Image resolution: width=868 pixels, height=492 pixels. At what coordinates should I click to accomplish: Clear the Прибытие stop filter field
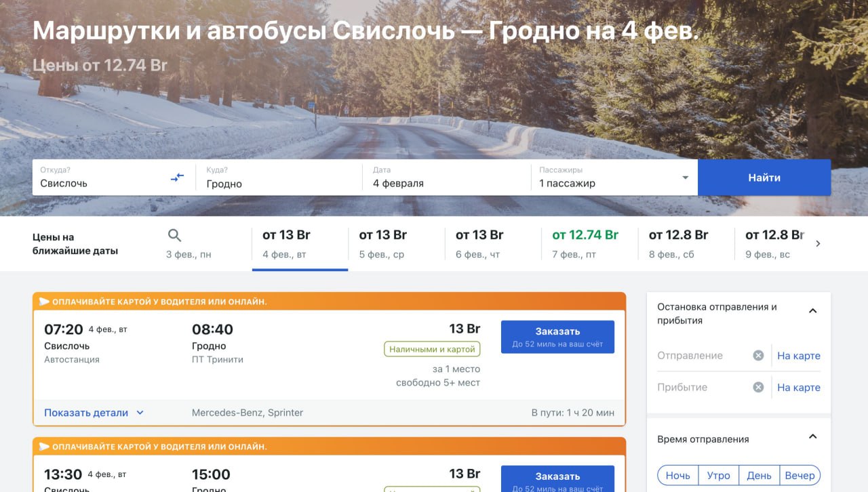coord(757,387)
